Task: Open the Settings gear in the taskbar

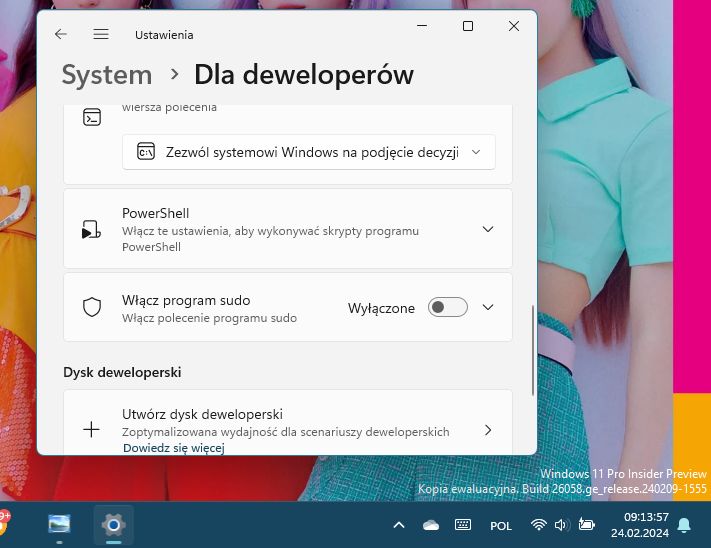Action: 113,525
